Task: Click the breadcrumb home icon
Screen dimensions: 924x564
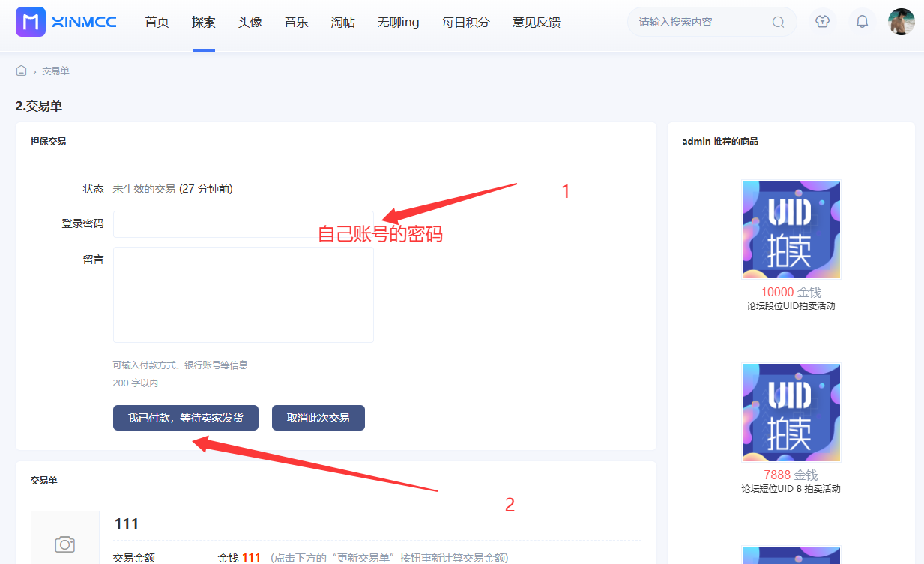Action: (x=21, y=70)
